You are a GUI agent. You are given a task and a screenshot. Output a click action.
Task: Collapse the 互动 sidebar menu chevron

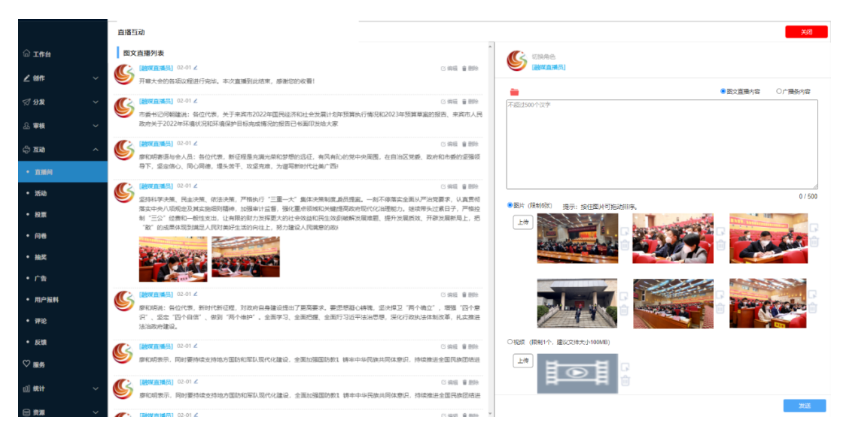[x=96, y=149]
